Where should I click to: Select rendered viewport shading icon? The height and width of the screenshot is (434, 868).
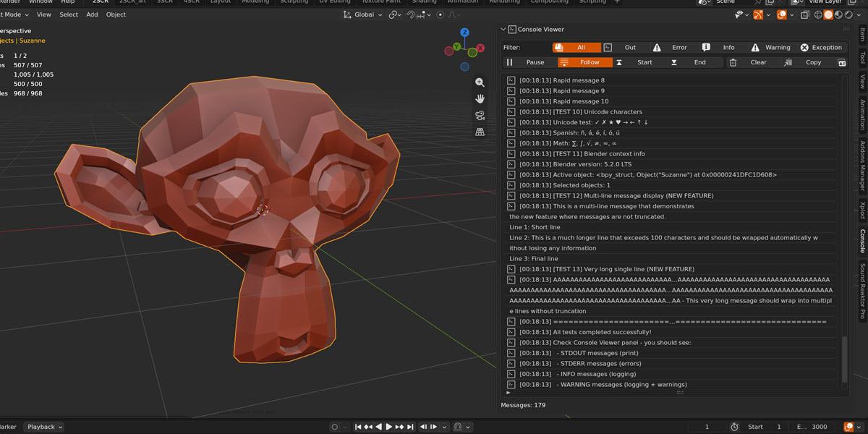[849, 14]
